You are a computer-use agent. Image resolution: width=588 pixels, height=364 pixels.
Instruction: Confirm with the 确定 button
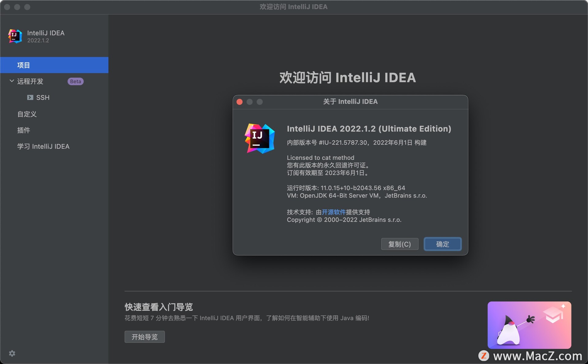(443, 244)
